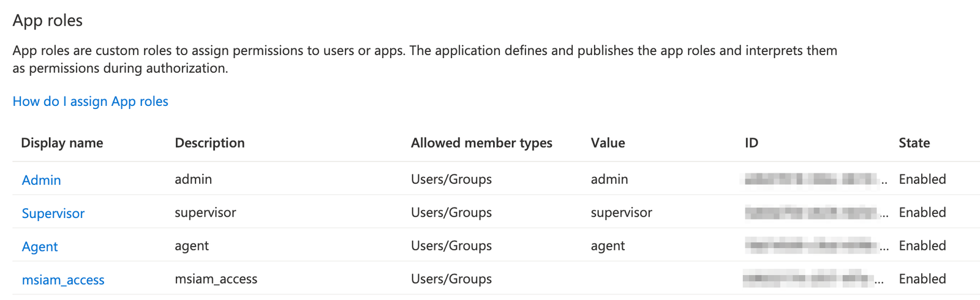
Task: Click the blurred ID in Admin row
Action: (x=812, y=179)
